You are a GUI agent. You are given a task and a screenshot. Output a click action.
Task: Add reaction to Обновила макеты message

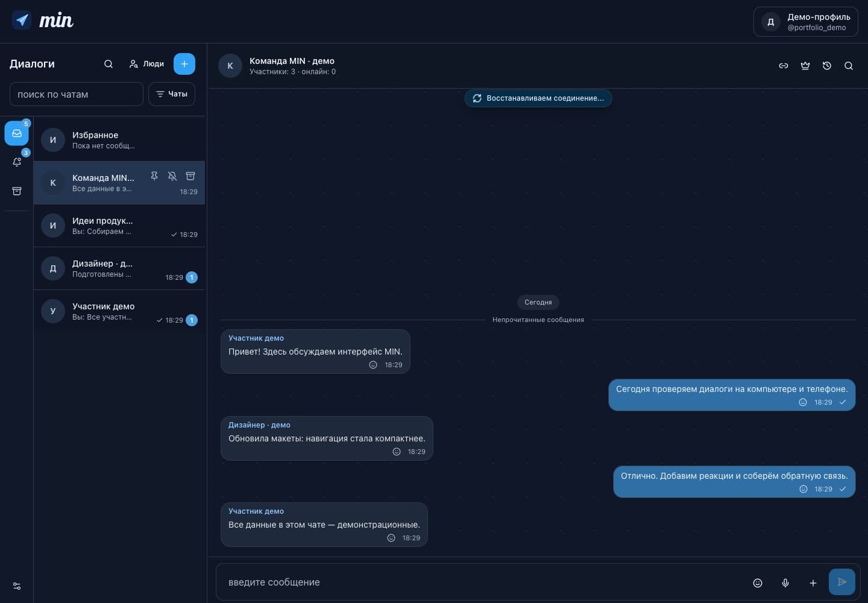click(x=397, y=452)
